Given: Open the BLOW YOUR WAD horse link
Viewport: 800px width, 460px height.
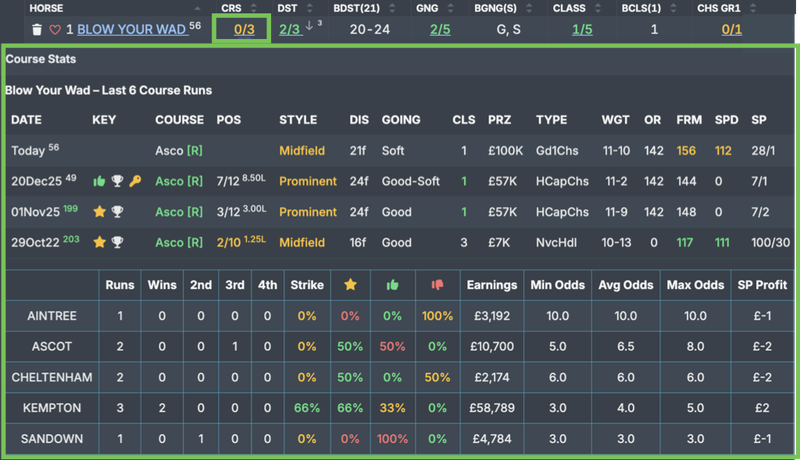Looking at the screenshot, I should (131, 30).
